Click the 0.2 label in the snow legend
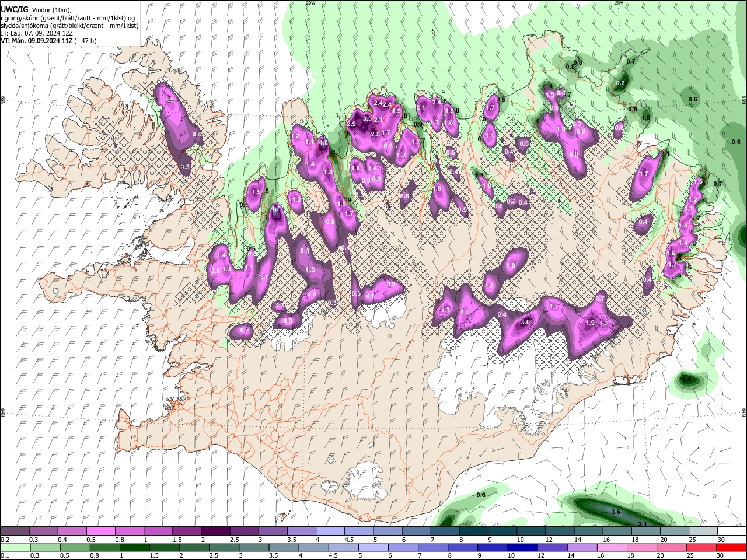 tap(5, 540)
